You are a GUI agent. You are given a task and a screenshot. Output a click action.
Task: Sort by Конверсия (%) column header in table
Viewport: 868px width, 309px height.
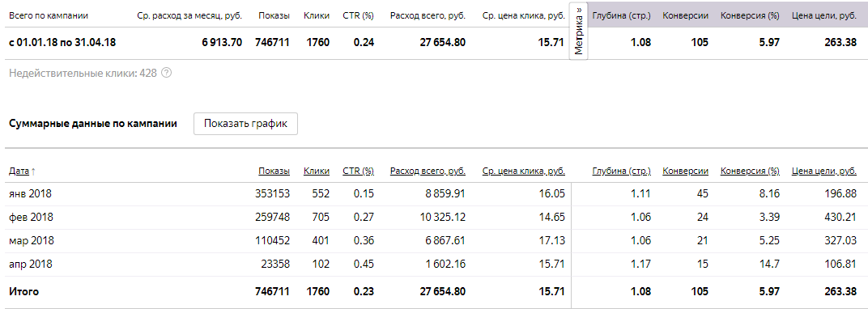point(750,171)
